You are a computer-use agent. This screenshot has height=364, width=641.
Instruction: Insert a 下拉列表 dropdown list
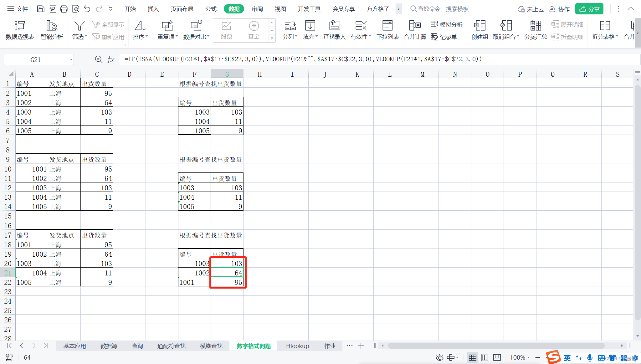click(x=388, y=30)
